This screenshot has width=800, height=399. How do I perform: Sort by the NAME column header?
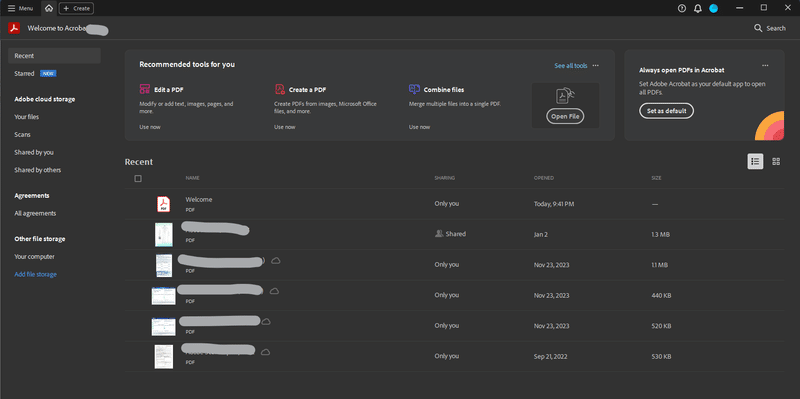pyautogui.click(x=192, y=178)
